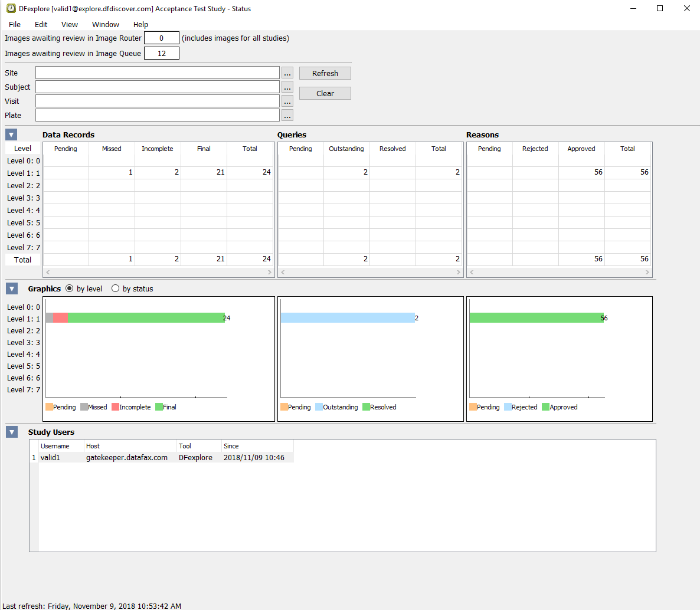
Task: Click into the Site input field
Action: [157, 73]
